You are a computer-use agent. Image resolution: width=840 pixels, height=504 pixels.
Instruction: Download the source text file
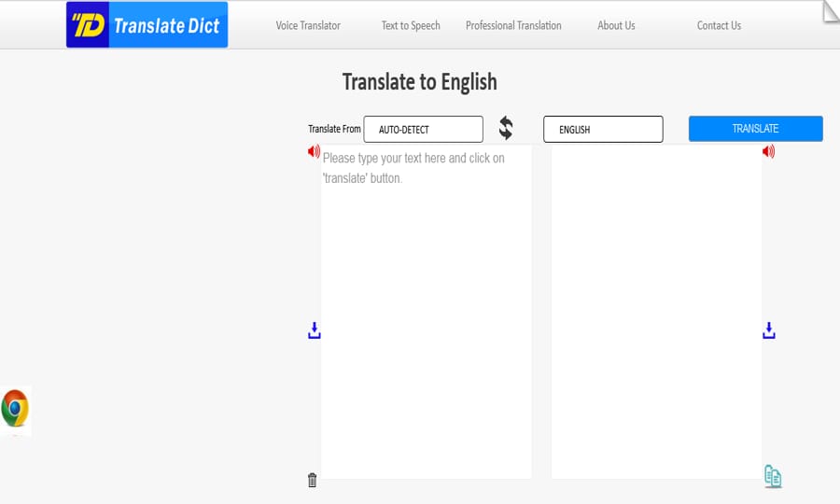coord(315,330)
